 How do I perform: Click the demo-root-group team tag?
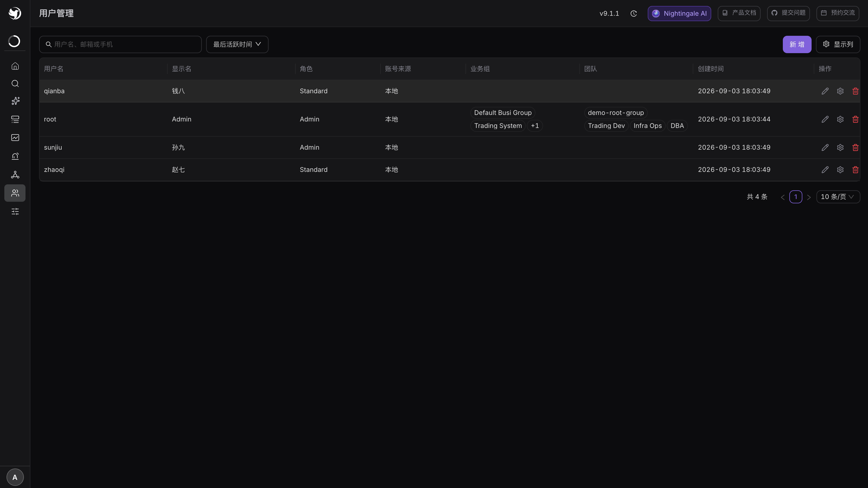tap(616, 113)
